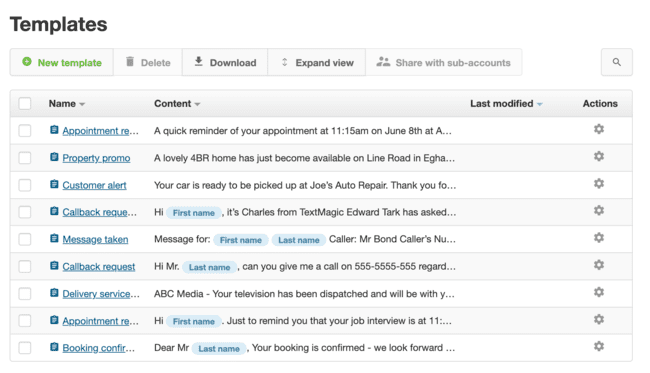Sort templates by Last modified column
The height and width of the screenshot is (373, 650).
[x=506, y=104]
